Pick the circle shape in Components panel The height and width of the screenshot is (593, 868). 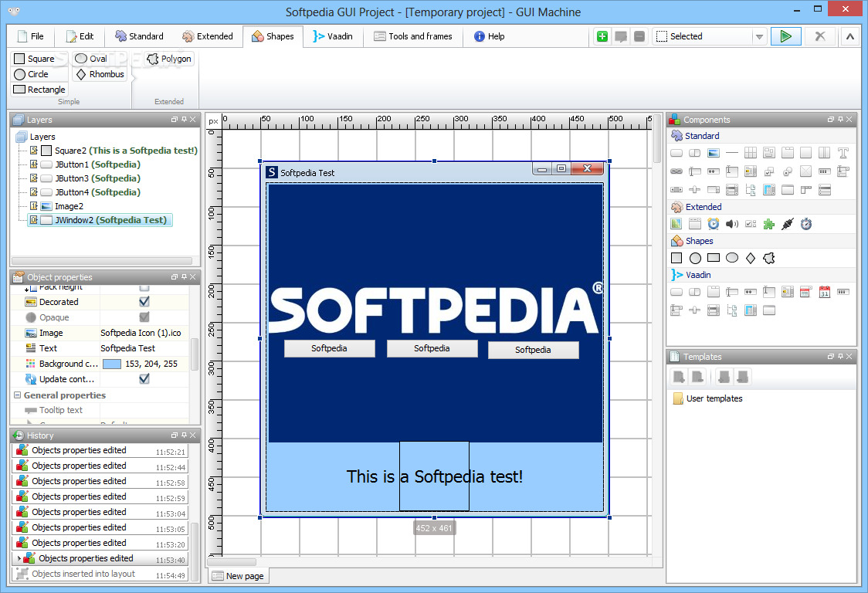(x=695, y=258)
